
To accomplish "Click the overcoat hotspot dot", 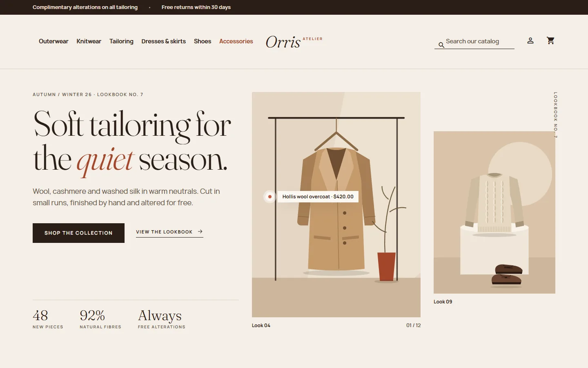I will (x=269, y=197).
